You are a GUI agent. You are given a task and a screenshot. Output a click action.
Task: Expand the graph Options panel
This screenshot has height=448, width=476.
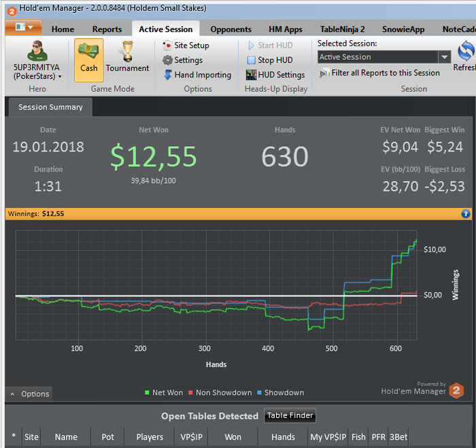[29, 394]
